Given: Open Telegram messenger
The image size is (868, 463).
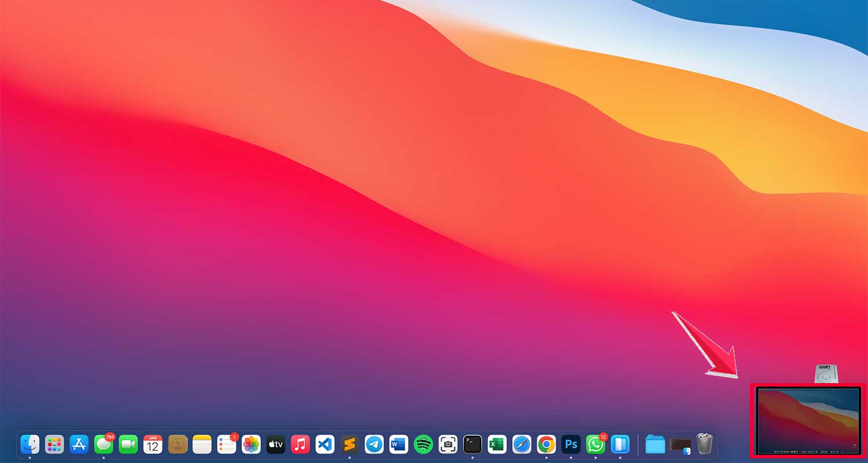Looking at the screenshot, I should point(374,443).
